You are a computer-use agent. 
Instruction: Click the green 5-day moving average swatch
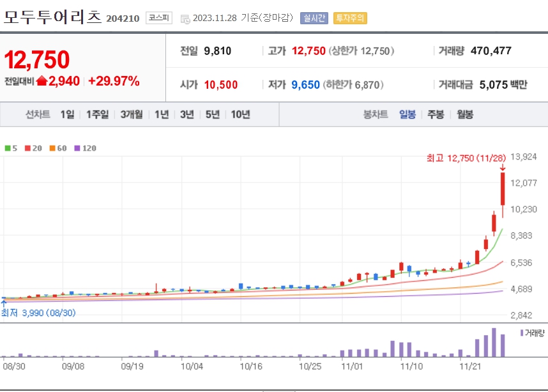point(7,148)
